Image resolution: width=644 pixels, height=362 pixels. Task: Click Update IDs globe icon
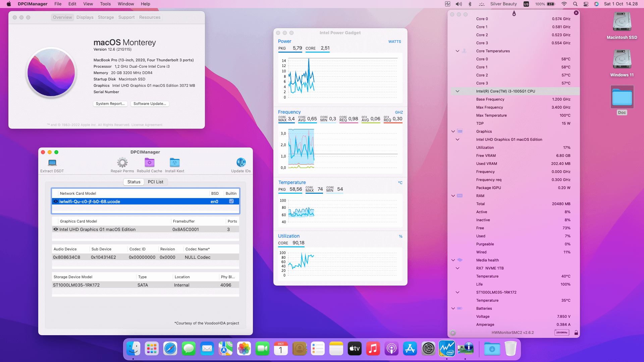[x=241, y=163]
